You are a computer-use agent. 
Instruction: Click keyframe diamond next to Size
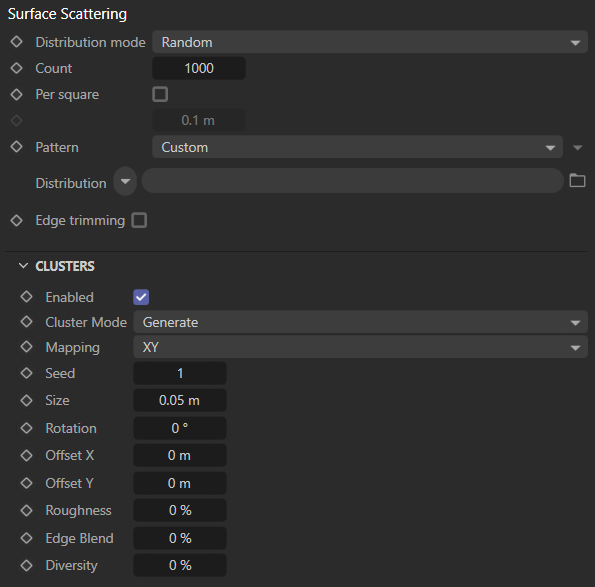click(27, 400)
